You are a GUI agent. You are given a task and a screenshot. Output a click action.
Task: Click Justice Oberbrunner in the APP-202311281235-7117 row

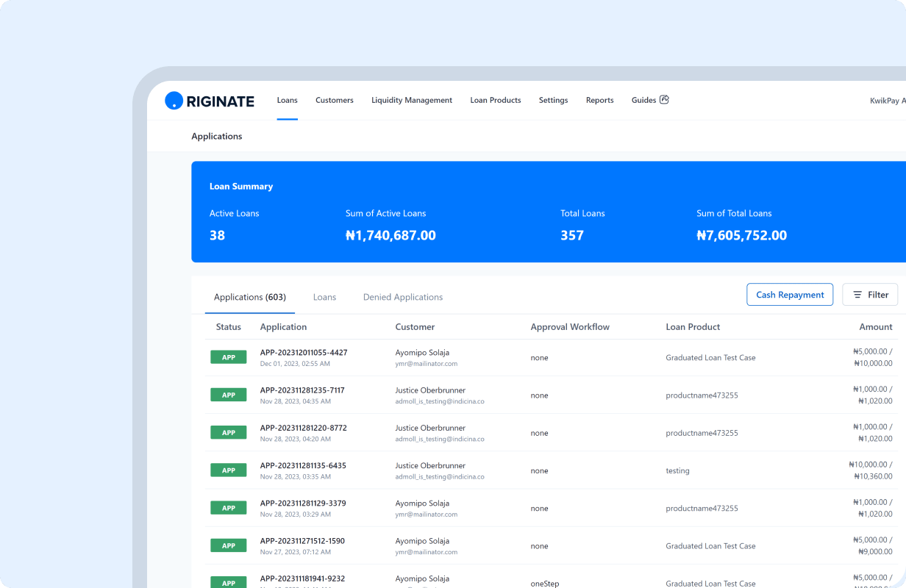430,390
